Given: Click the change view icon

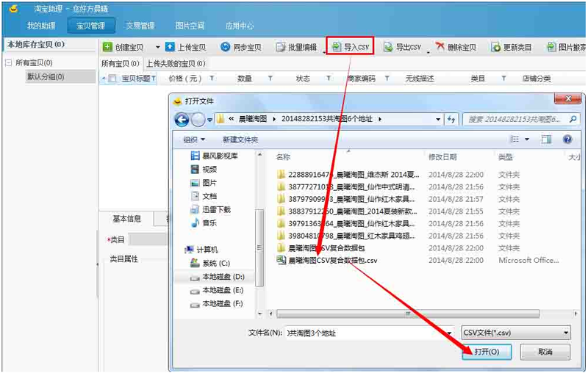Looking at the screenshot, I should tap(515, 140).
